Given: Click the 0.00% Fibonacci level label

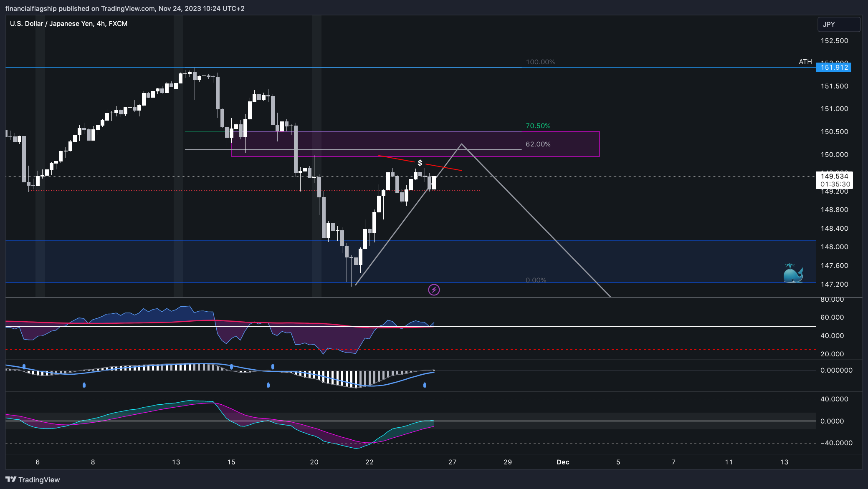Looking at the screenshot, I should pyautogui.click(x=536, y=280).
